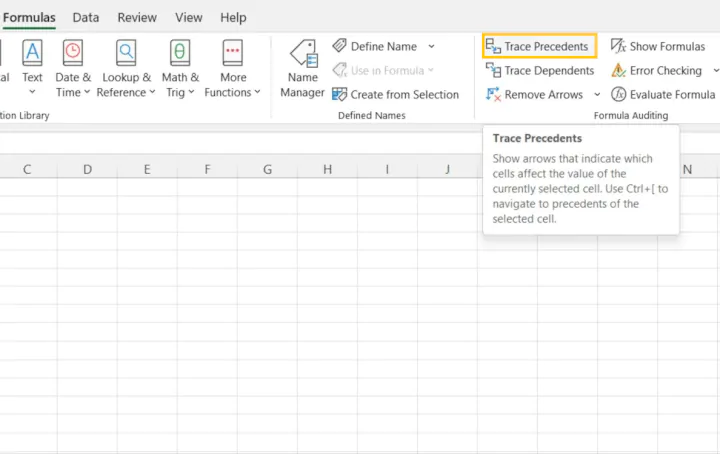The height and width of the screenshot is (454, 720).
Task: Open the Review tab
Action: [137, 17]
